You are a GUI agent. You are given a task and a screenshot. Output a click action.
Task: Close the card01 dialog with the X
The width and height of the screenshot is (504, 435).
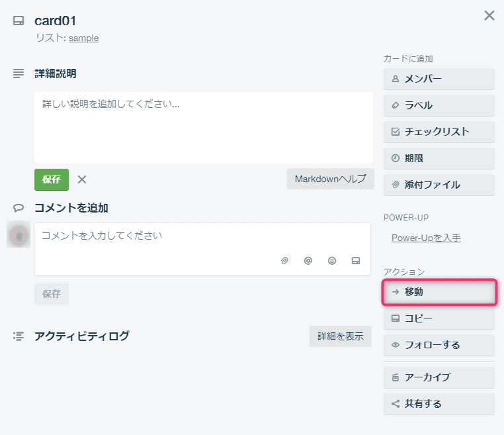[489, 15]
